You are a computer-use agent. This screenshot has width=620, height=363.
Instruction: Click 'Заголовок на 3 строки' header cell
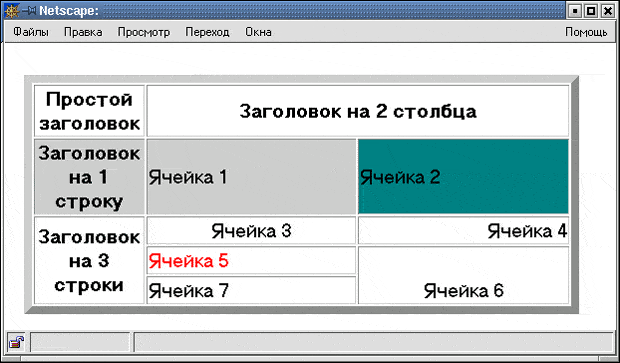click(89, 260)
